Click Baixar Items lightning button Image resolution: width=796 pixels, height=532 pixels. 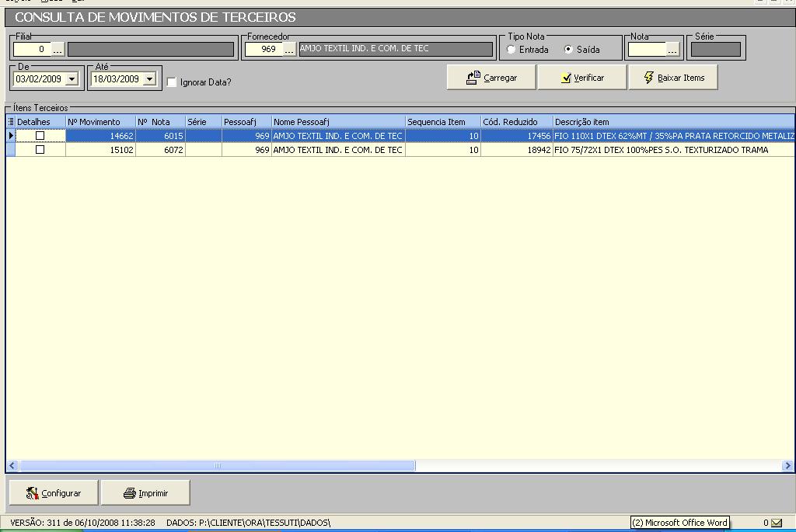tap(672, 78)
